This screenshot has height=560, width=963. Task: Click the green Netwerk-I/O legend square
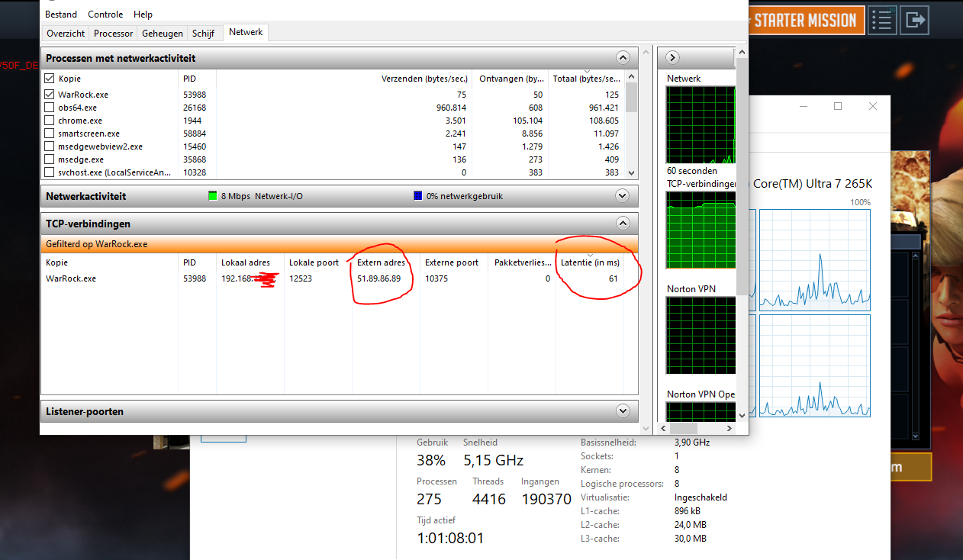point(213,196)
